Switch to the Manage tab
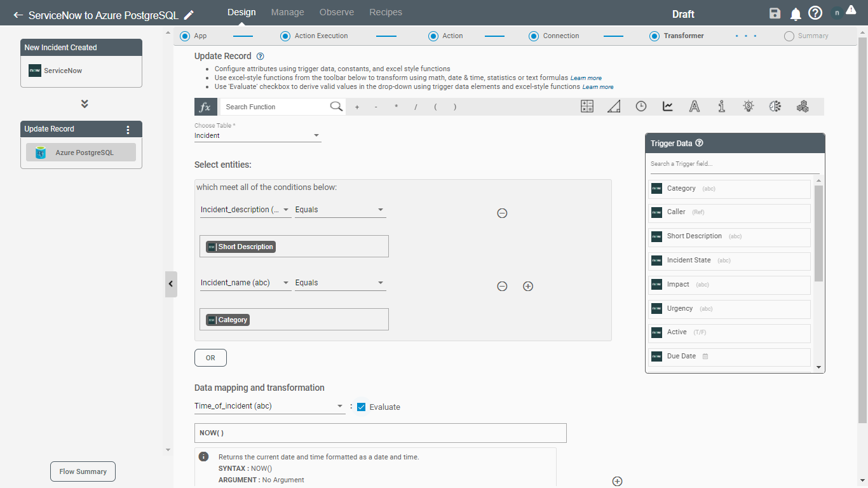This screenshot has height=488, width=868. pos(287,12)
